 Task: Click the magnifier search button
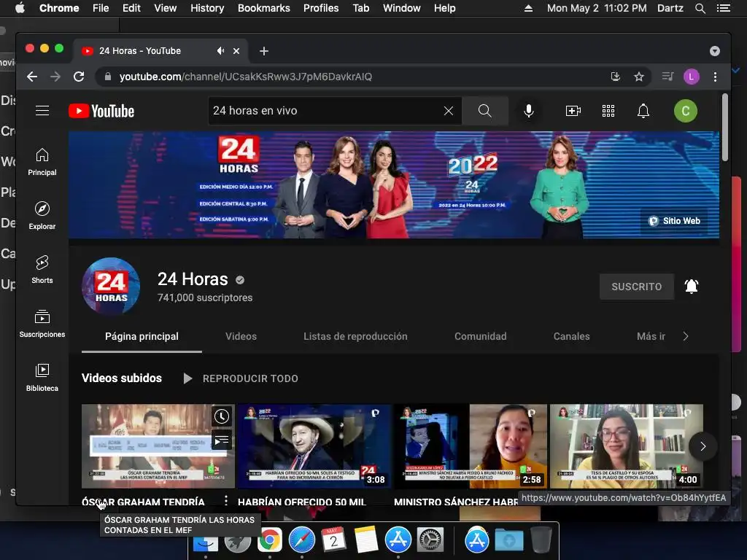pyautogui.click(x=485, y=111)
